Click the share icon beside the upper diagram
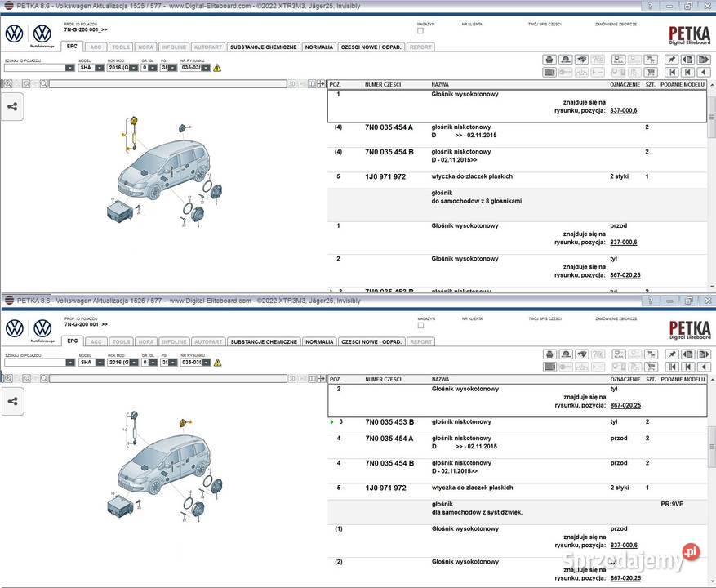 click(x=12, y=106)
